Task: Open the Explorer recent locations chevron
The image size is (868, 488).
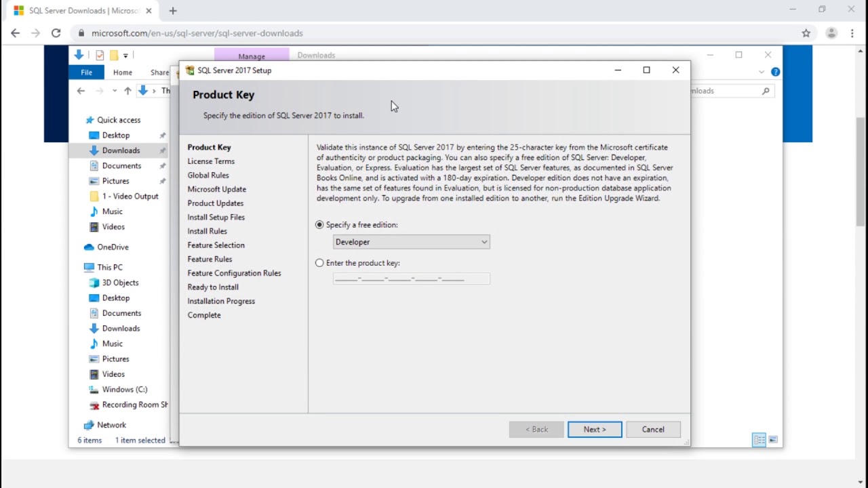Action: tap(114, 91)
